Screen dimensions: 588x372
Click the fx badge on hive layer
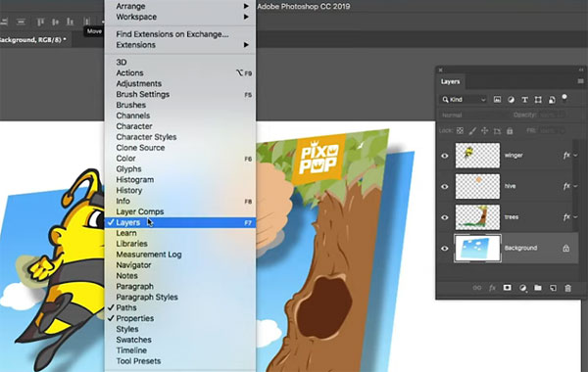coord(566,186)
